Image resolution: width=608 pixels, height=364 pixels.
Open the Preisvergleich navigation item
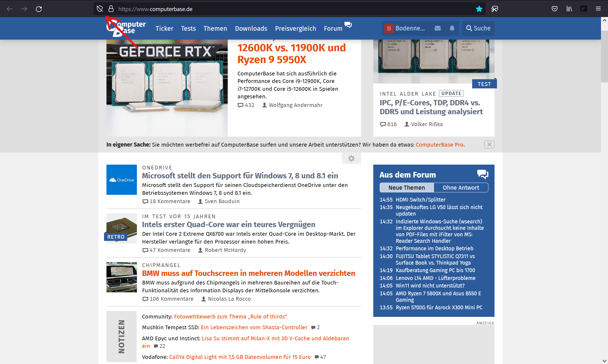295,28
